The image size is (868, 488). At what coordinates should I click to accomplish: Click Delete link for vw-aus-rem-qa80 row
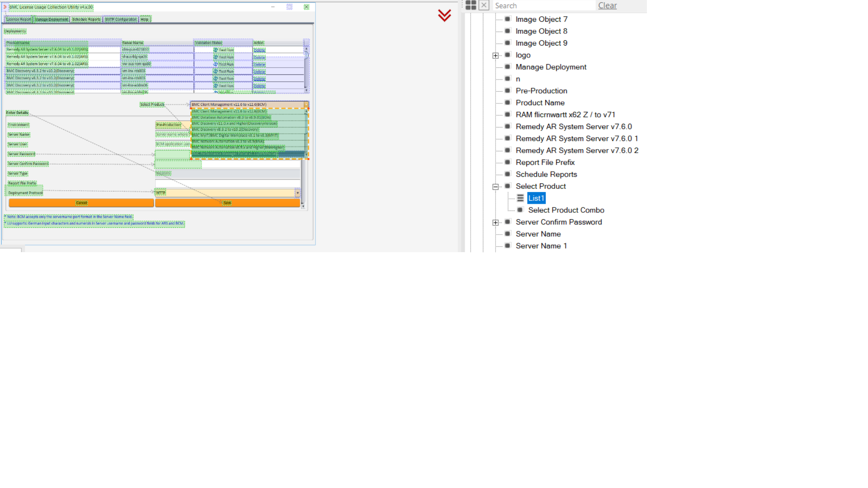(x=259, y=65)
